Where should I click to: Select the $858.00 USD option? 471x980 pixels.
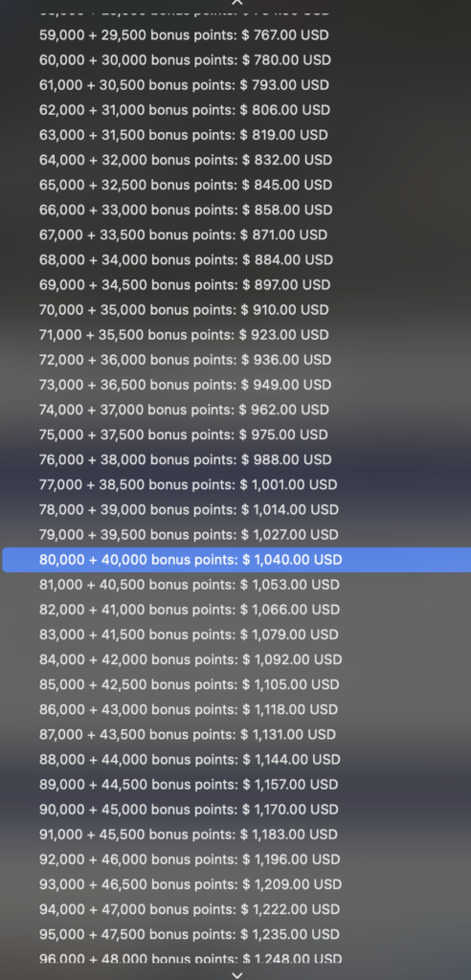coord(236,210)
